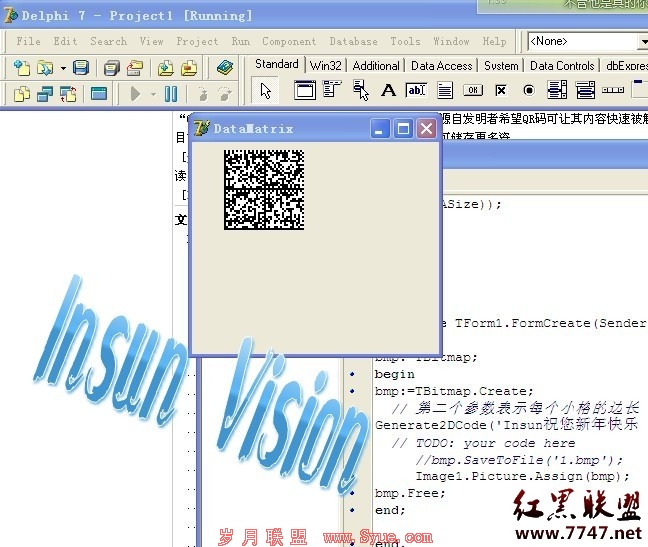648x547 pixels.
Task: Expand the Open file history dropdown arrow
Action: point(63,68)
